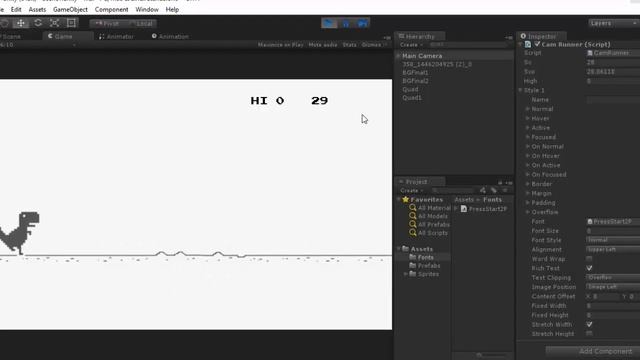This screenshot has width=640, height=360.
Task: Open Game view aspect ratio dropdown
Action: point(38,45)
